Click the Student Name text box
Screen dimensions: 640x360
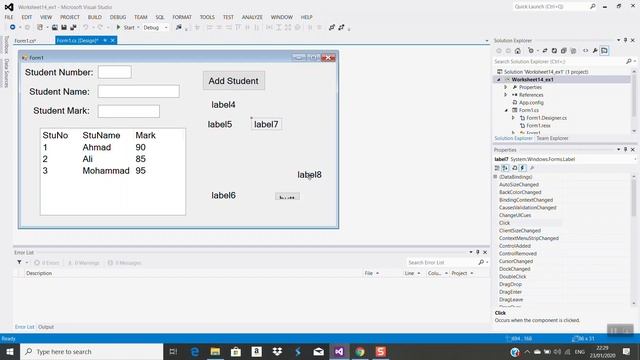click(x=138, y=91)
